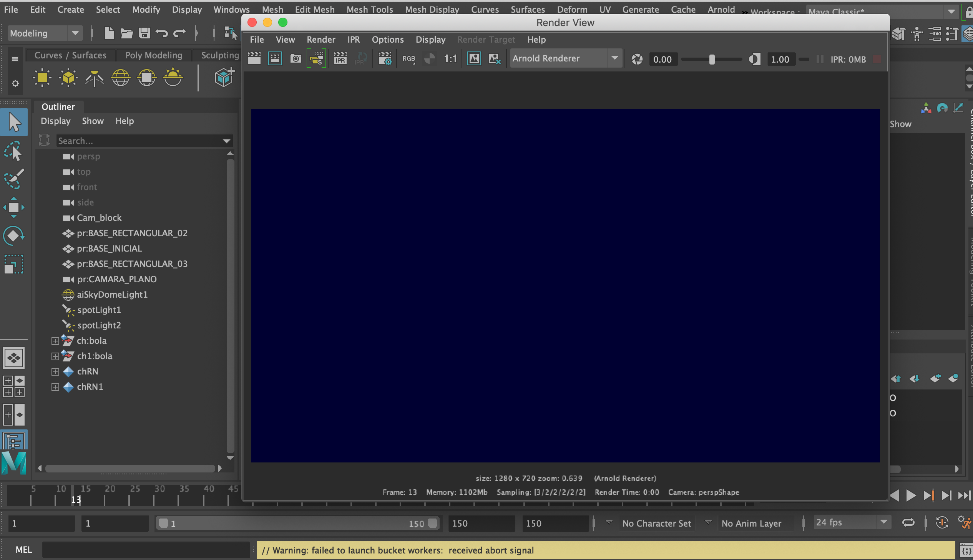Open the Render menu in Render View
The width and height of the screenshot is (973, 560).
pyautogui.click(x=321, y=40)
